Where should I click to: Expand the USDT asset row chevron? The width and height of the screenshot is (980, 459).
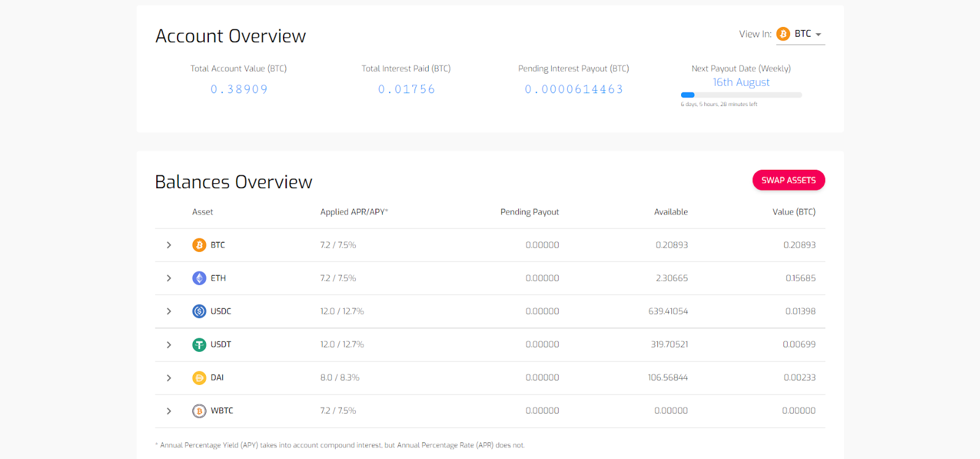[x=169, y=344]
